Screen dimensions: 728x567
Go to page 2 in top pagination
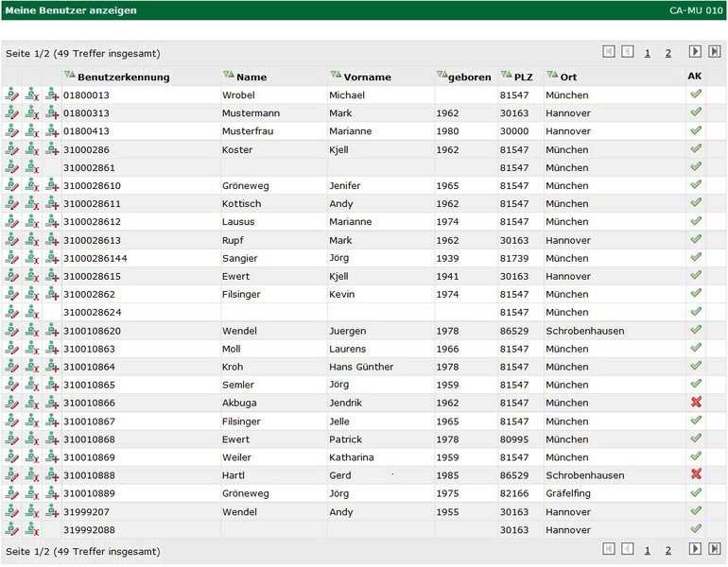point(667,53)
